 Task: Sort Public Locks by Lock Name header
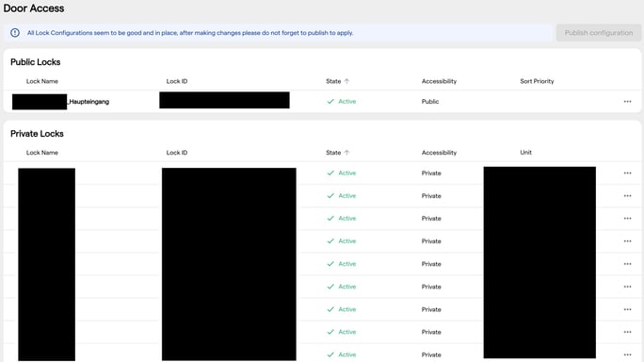(41, 81)
